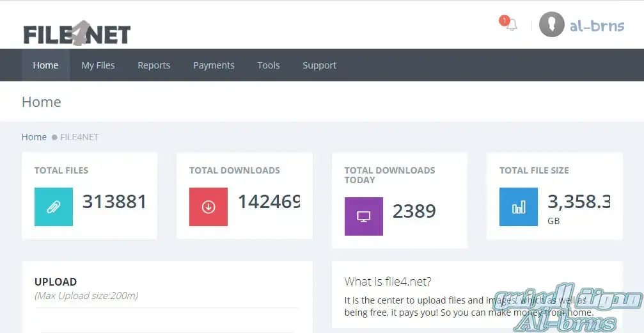Click the 142469 total downloads value
The image size is (644, 333).
click(269, 202)
